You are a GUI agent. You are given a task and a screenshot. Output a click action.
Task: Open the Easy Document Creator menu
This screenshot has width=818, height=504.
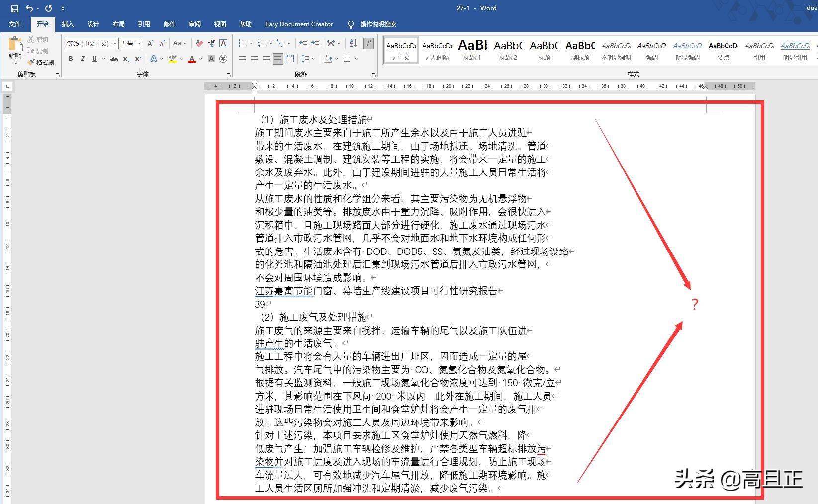coord(299,24)
